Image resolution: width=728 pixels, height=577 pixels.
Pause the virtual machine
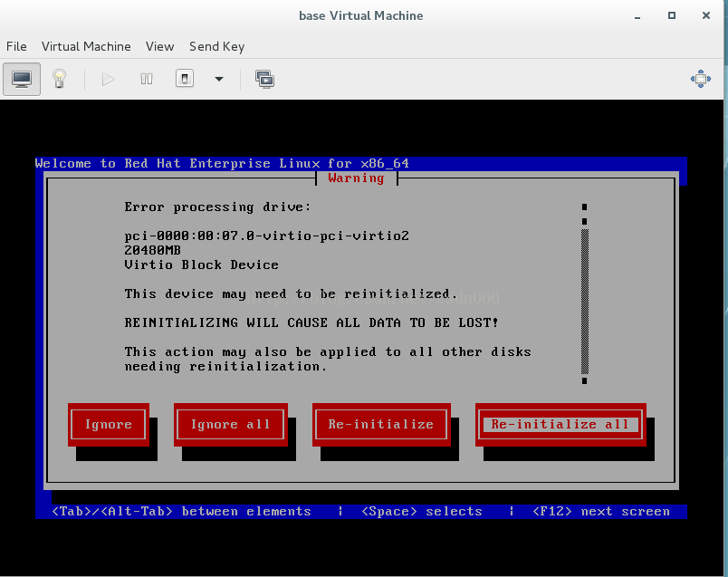pos(147,79)
